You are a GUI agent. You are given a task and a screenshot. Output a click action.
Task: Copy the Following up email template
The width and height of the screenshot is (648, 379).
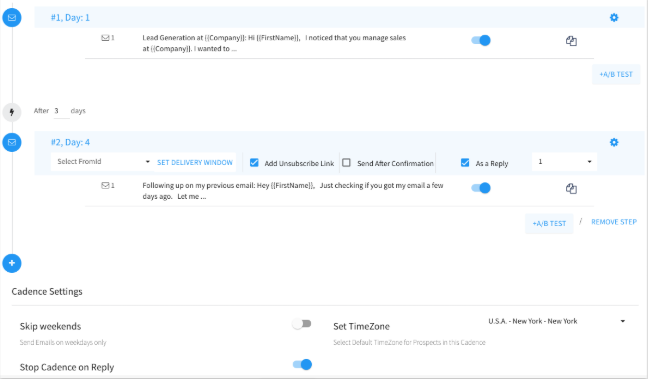(x=571, y=188)
